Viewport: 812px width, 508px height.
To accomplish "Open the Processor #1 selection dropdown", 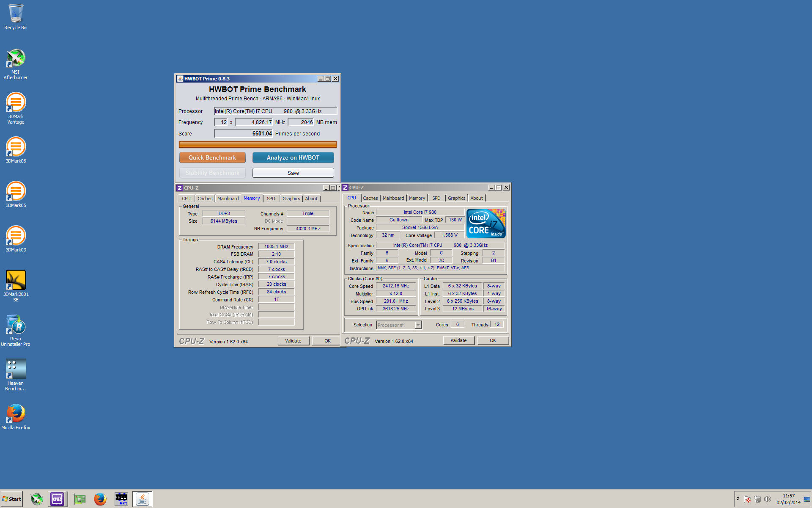I will pos(399,325).
